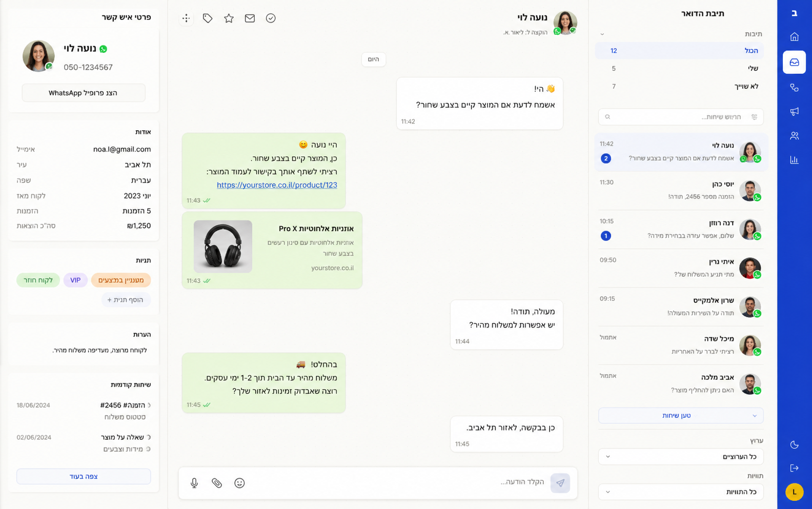The height and width of the screenshot is (509, 812).
Task: Open the Inbox icon in sidebar
Action: click(x=794, y=62)
